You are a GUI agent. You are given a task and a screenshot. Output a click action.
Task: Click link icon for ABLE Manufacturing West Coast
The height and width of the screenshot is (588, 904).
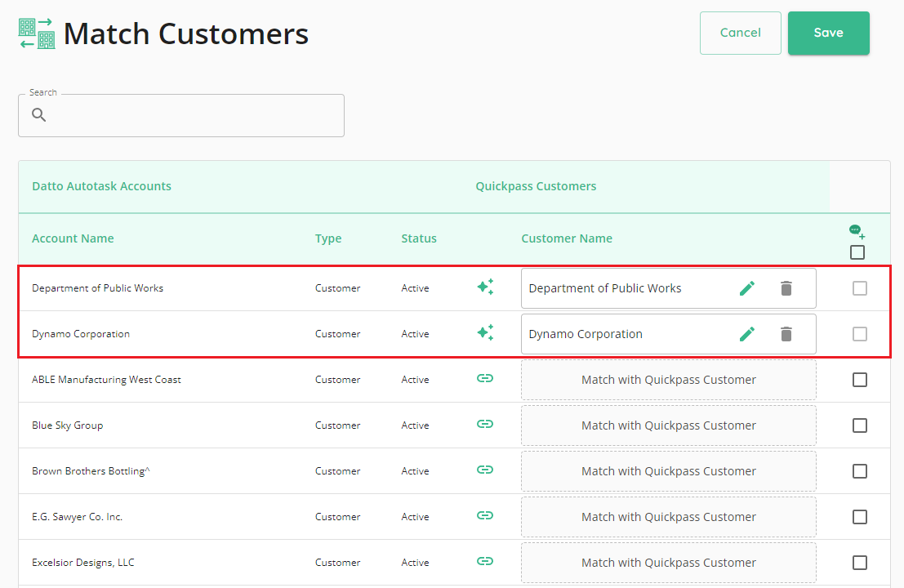485,378
